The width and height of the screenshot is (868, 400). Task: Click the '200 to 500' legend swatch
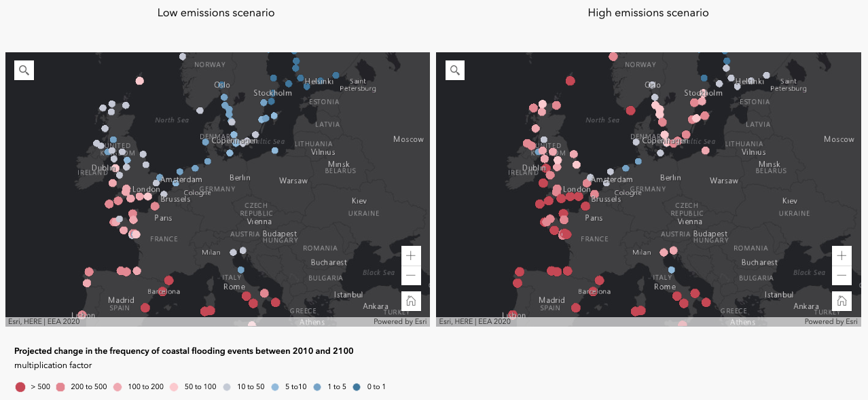point(60,387)
